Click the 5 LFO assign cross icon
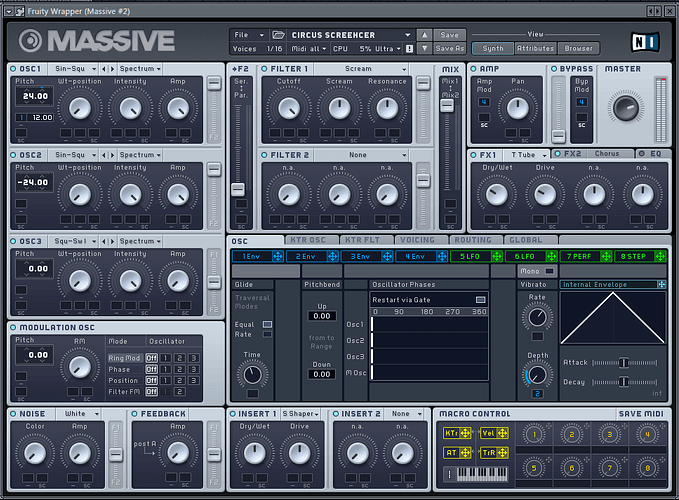 coord(496,256)
